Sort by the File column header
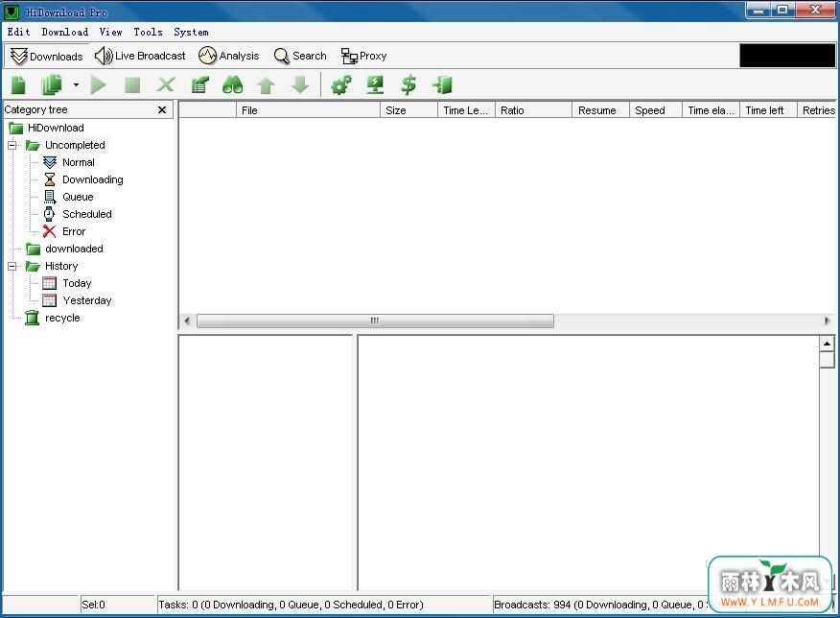840x618 pixels. point(308,110)
